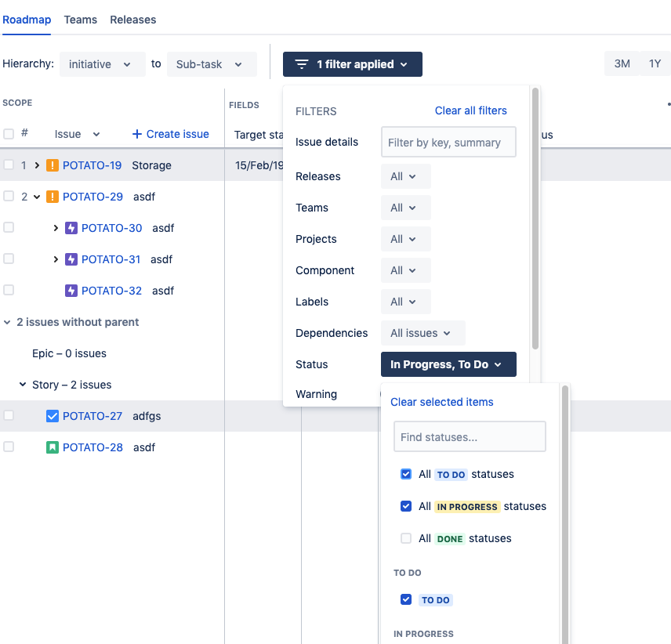Enable 'All DONE statuses'
Image resolution: width=671 pixels, height=644 pixels.
pos(406,538)
